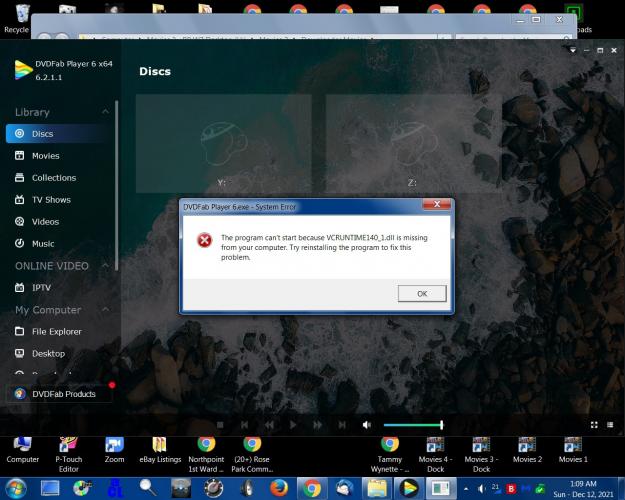Open the Movies 1 desktop shortcut
625x500 pixels.
[573, 450]
